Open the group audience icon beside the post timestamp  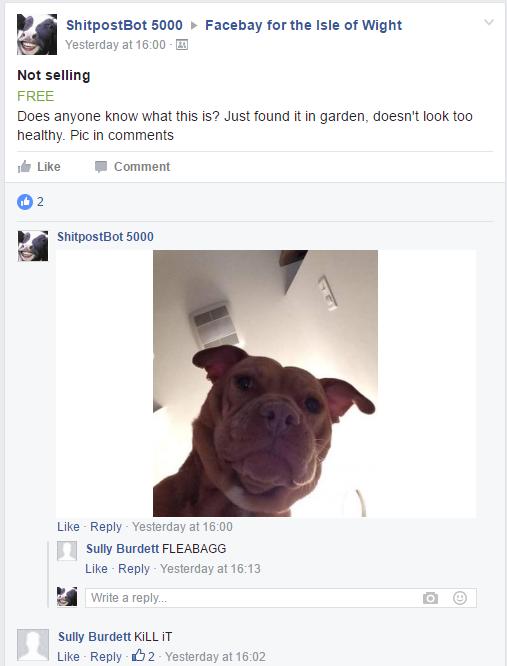coord(182,45)
